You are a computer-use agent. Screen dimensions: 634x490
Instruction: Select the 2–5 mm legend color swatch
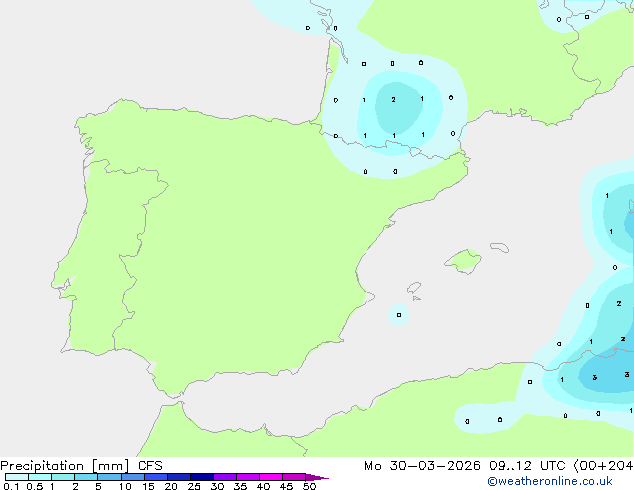tap(86, 477)
